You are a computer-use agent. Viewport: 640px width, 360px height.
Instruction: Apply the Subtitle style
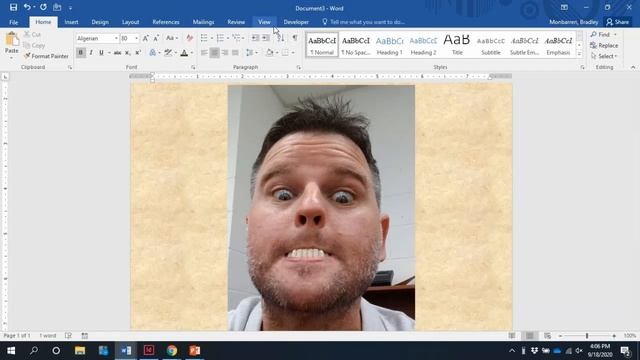click(491, 45)
